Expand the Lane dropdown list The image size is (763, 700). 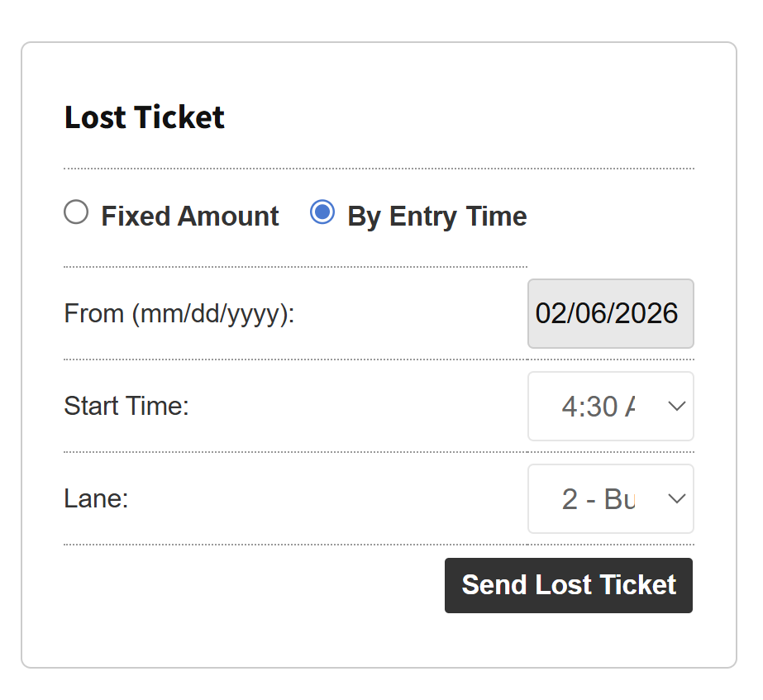coord(610,499)
